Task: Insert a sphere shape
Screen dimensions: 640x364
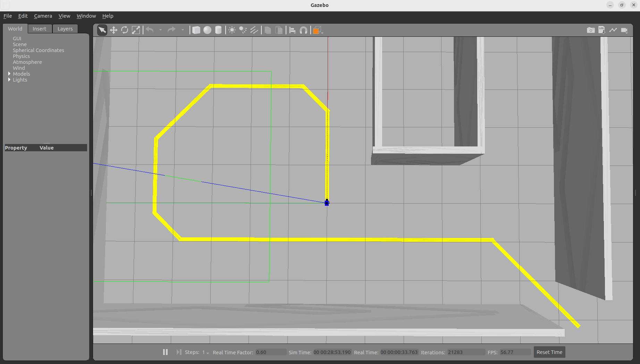Action: click(x=207, y=30)
